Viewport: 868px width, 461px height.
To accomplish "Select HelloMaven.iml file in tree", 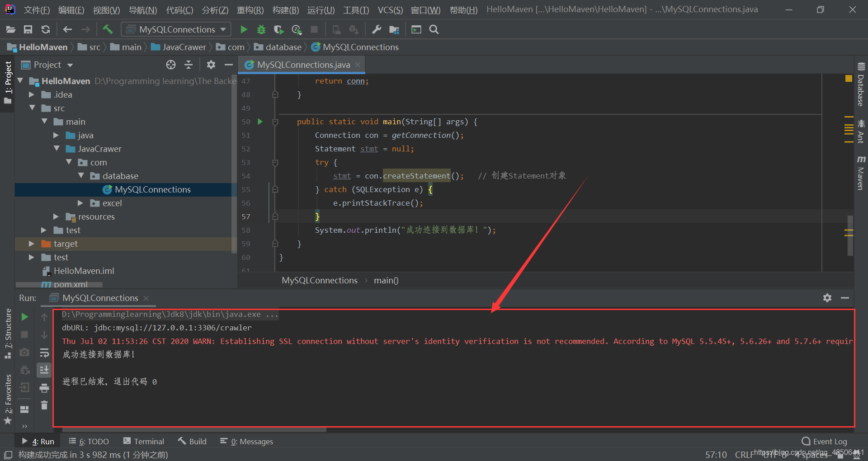I will coord(84,271).
